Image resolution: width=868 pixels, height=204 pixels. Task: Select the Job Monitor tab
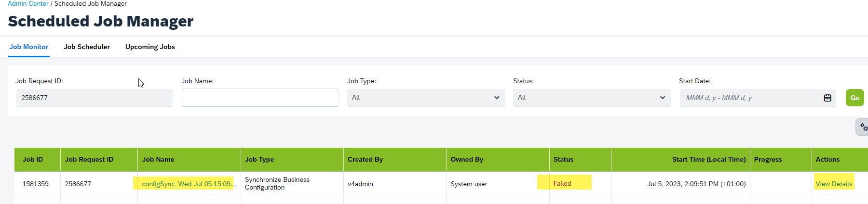(29, 47)
